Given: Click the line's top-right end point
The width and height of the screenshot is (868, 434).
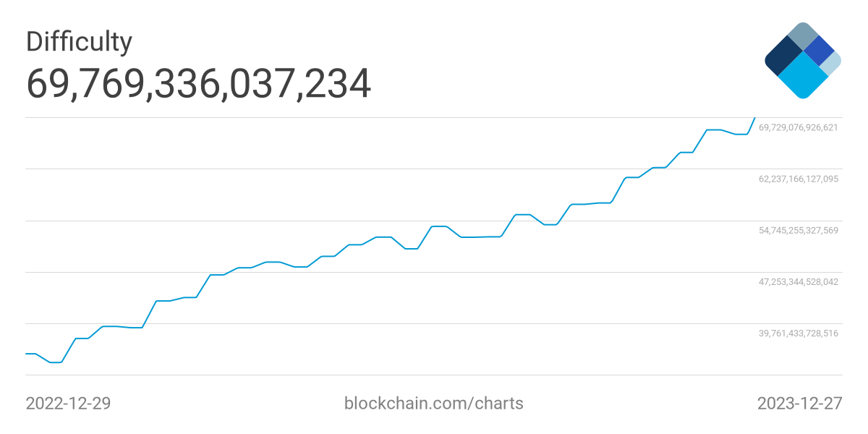Looking at the screenshot, I should click(754, 117).
